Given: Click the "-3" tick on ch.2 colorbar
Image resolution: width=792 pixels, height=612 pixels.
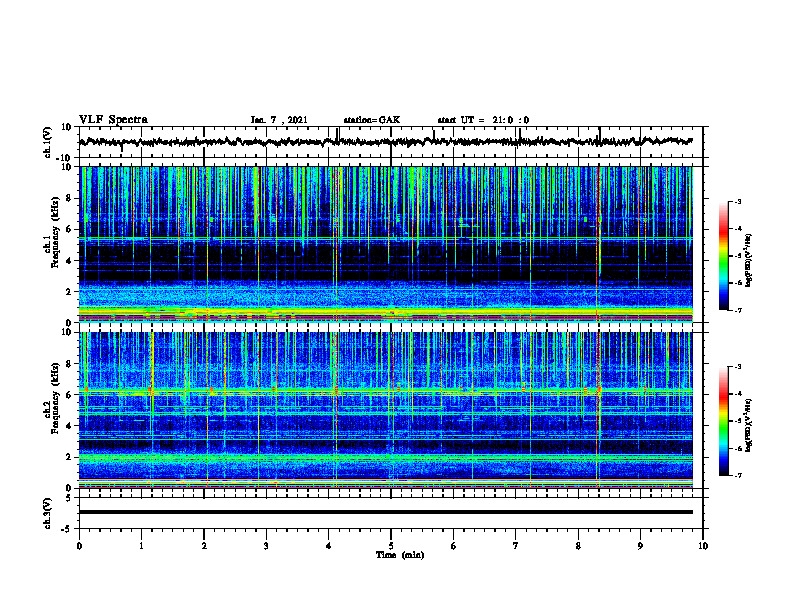Looking at the screenshot, I should pyautogui.click(x=737, y=367).
